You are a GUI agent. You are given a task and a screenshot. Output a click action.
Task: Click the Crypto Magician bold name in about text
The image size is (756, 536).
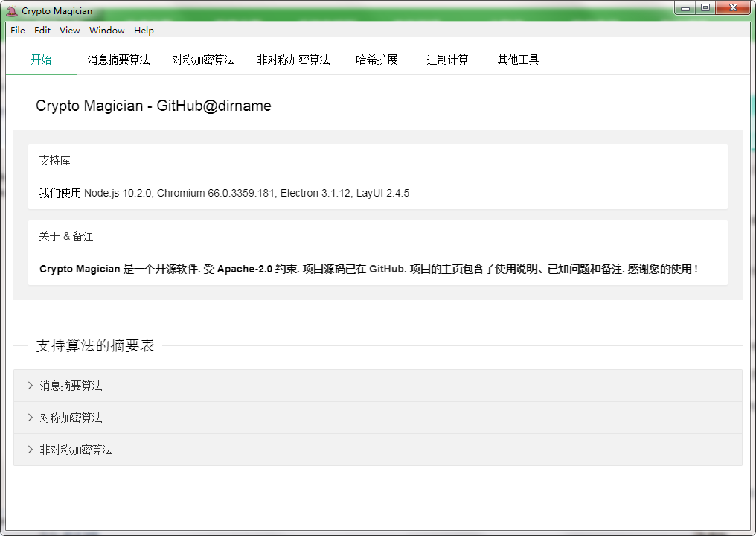click(80, 269)
